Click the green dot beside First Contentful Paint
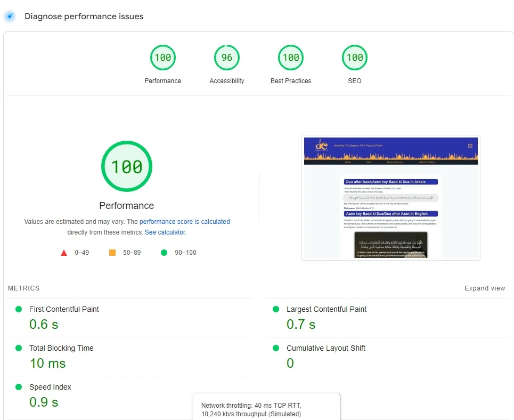The width and height of the screenshot is (514, 420). (x=19, y=309)
